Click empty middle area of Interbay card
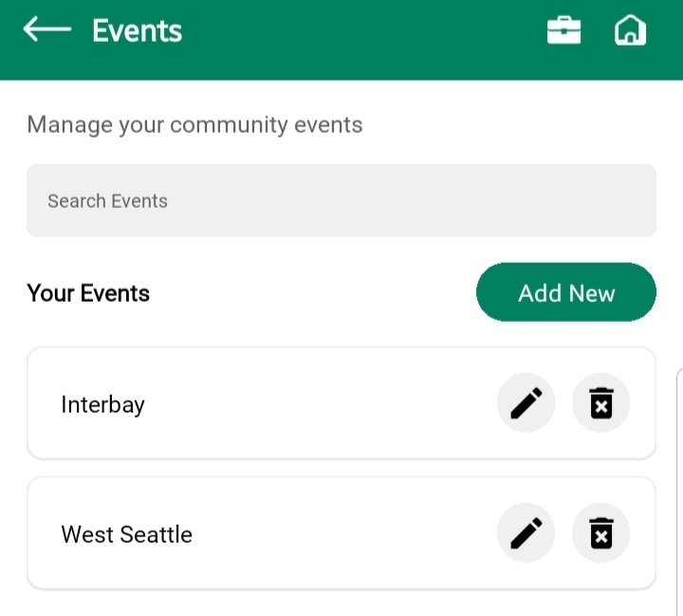683x616 pixels. tap(323, 403)
